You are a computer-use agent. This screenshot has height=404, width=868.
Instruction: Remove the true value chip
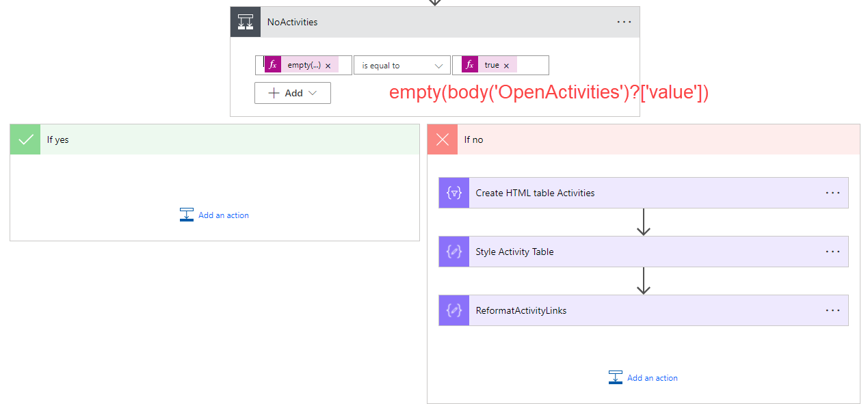coord(508,64)
